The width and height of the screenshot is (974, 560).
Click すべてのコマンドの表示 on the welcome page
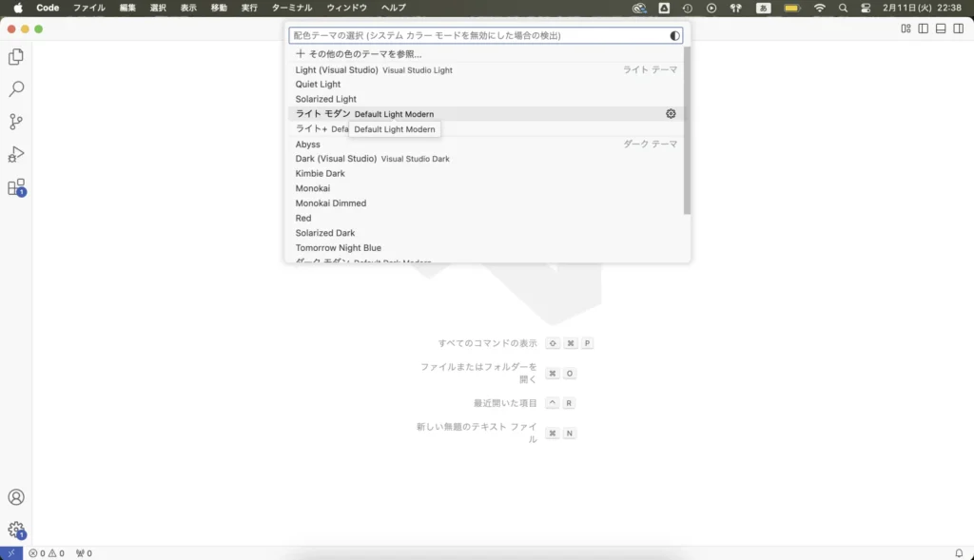pyautogui.click(x=487, y=343)
